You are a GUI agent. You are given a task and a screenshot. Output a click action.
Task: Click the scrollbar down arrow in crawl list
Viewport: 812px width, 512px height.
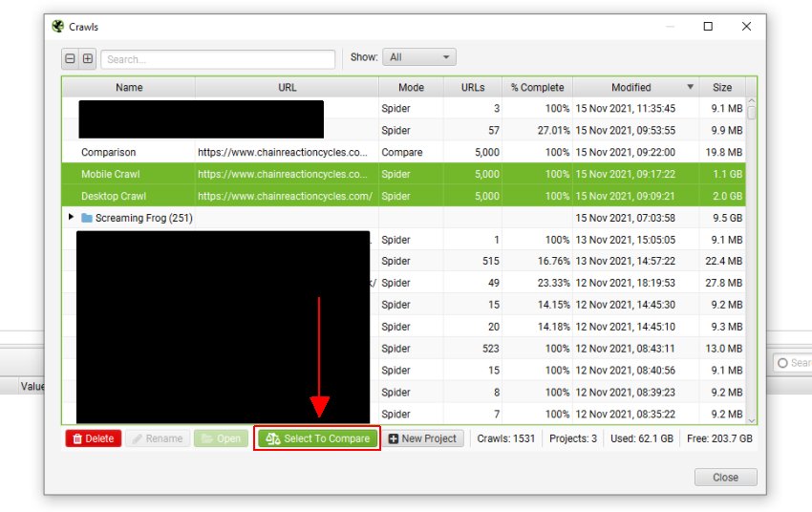tap(752, 420)
